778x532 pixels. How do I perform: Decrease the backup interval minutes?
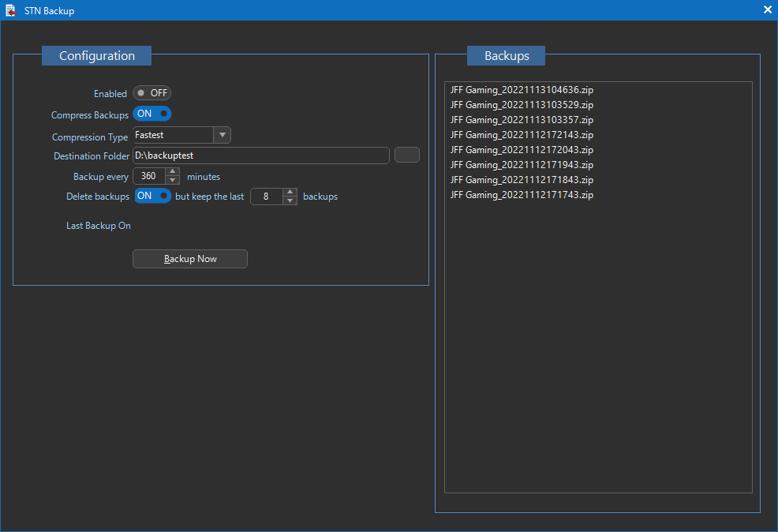pyautogui.click(x=173, y=181)
